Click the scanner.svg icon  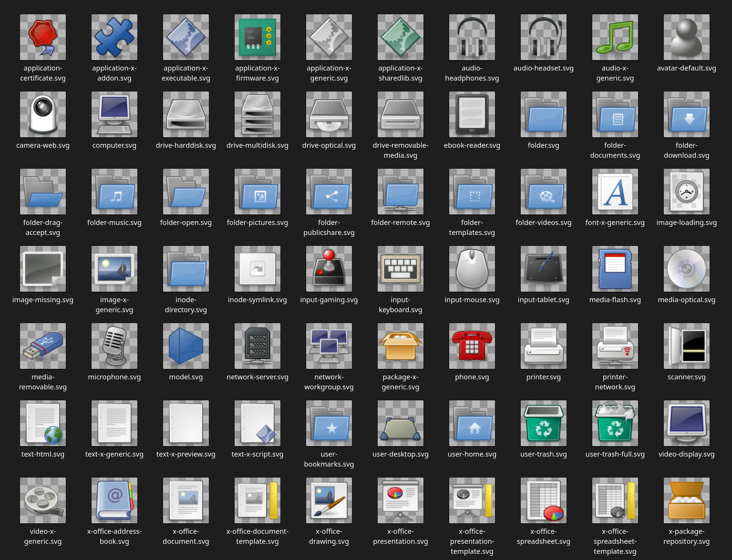click(x=687, y=346)
